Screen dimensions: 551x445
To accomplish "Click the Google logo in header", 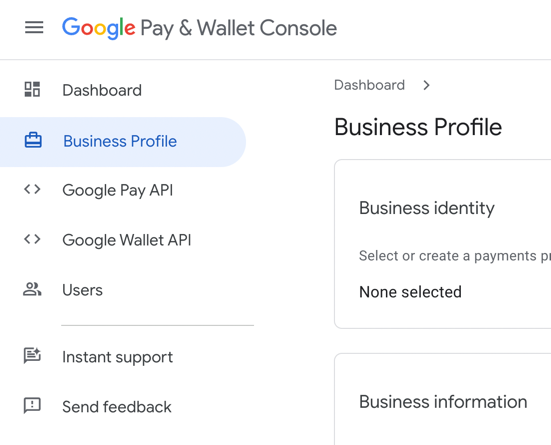I will 98,28.
